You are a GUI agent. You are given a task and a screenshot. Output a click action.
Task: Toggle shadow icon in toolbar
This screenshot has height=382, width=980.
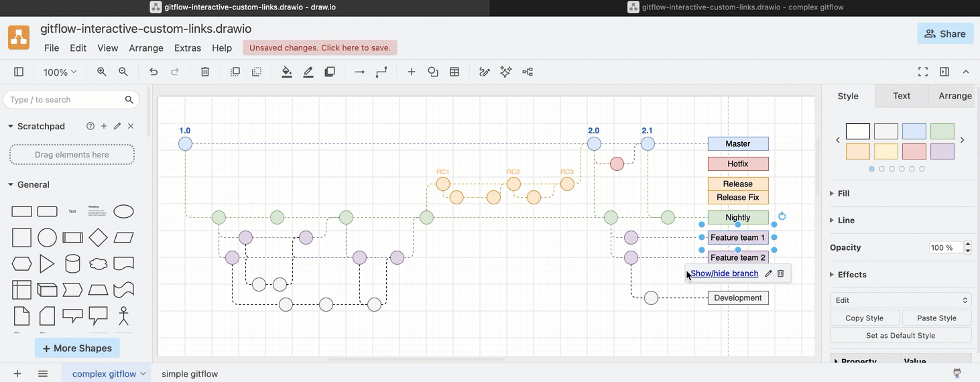(x=330, y=72)
